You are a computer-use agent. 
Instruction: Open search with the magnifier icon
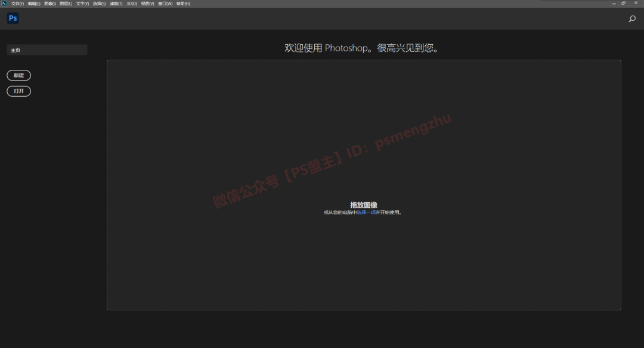coord(632,19)
